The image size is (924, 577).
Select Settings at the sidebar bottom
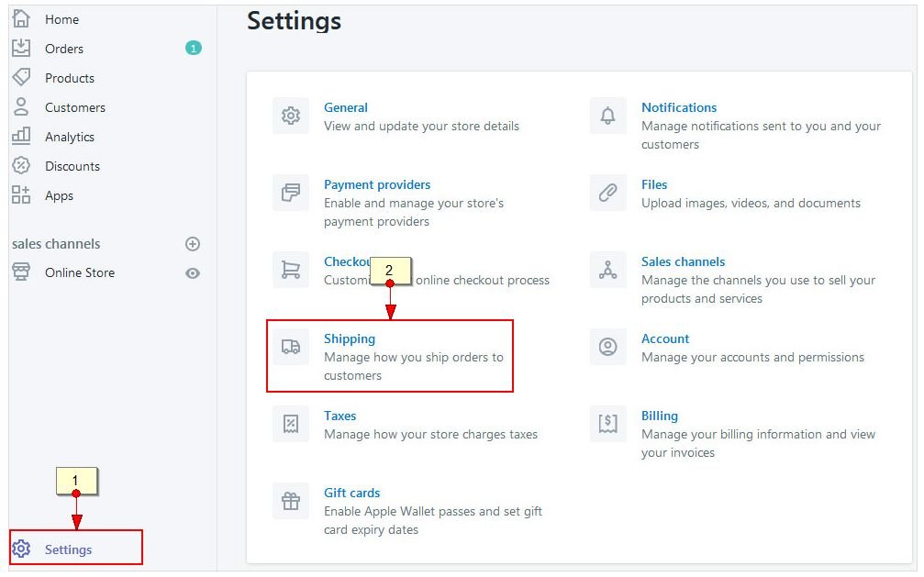(x=68, y=549)
